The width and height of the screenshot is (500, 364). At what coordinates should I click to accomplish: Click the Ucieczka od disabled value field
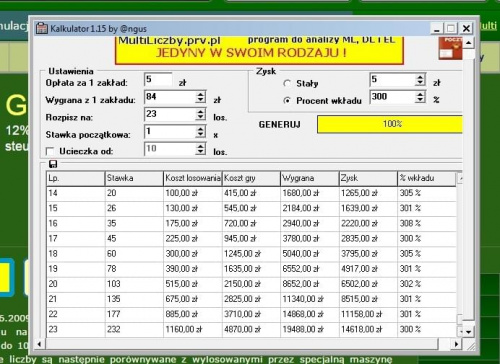(x=170, y=149)
